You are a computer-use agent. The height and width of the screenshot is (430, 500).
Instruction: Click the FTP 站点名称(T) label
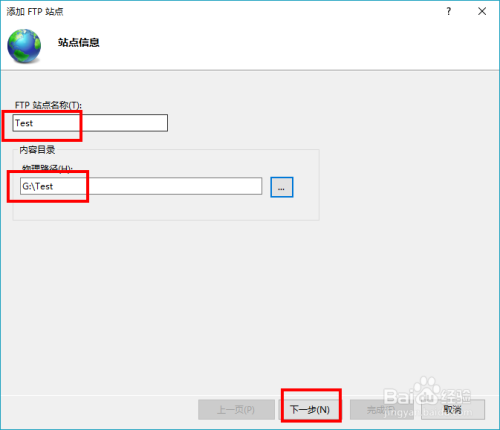(x=48, y=105)
